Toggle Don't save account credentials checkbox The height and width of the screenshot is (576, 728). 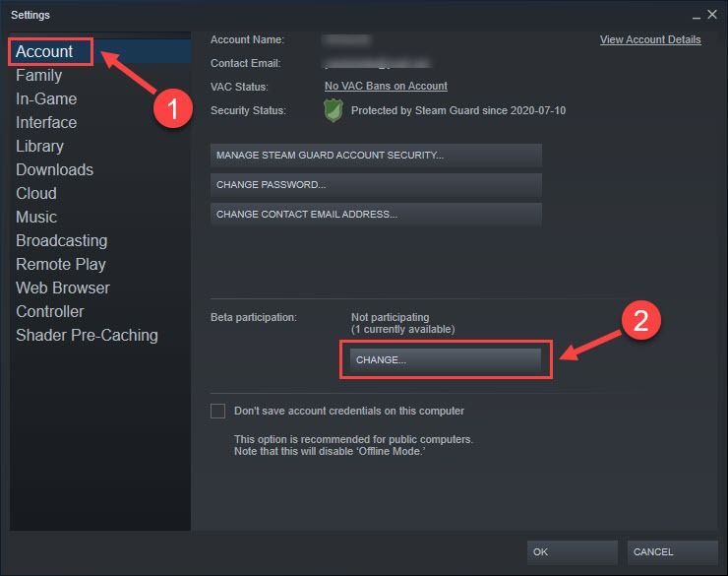tap(217, 412)
